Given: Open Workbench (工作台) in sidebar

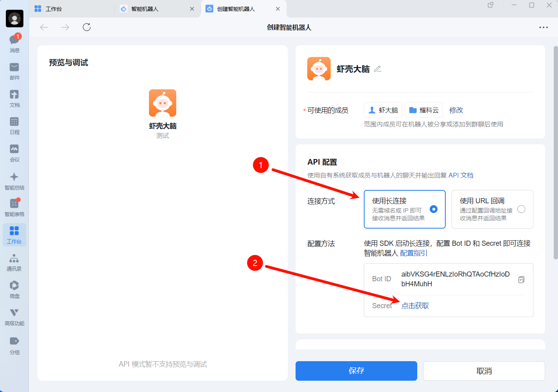Looking at the screenshot, I should click(x=14, y=235).
